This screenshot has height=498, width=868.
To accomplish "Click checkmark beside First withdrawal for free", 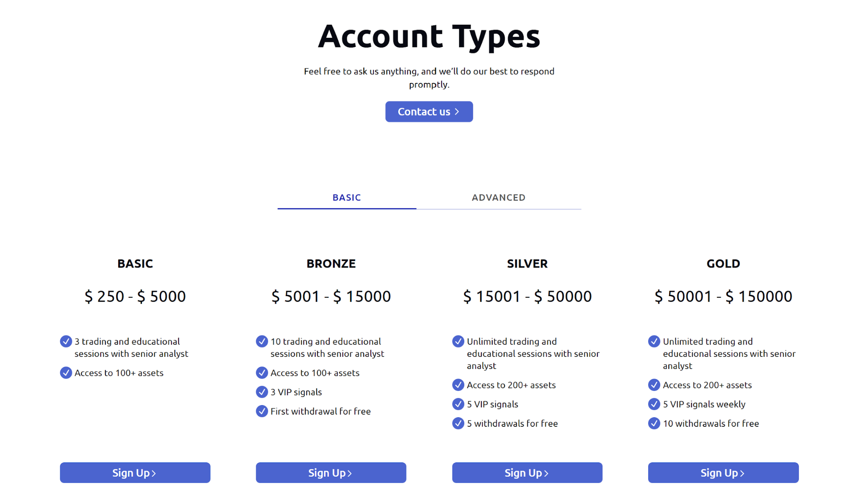I will tap(262, 411).
